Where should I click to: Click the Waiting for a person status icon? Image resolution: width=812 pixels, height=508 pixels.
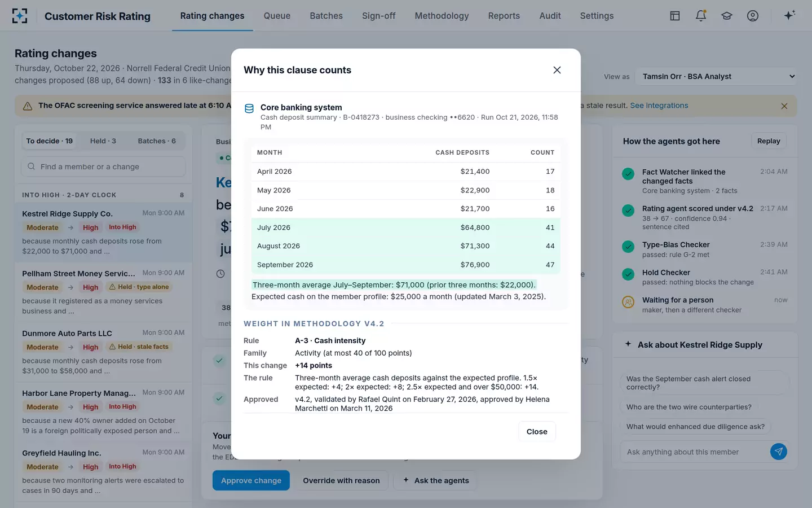(x=628, y=302)
